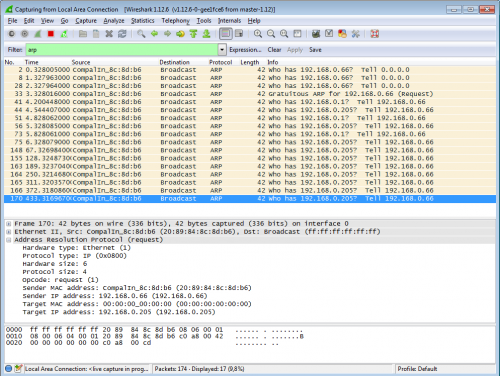Open capture options toolbar icon
The height and width of the screenshot is (376, 500).
(x=25, y=34)
